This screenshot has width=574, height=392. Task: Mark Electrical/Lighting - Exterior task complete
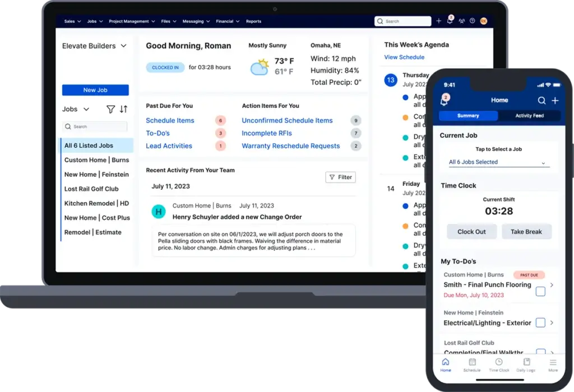540,322
